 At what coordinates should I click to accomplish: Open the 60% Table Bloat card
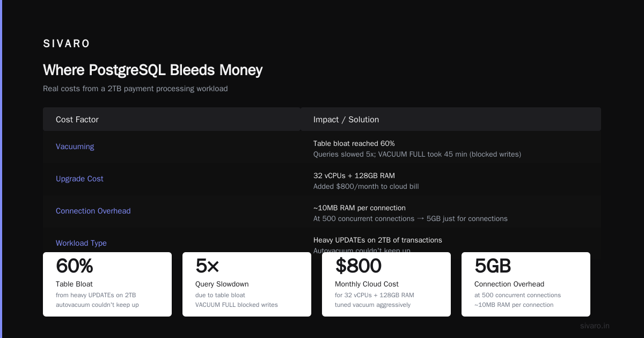pos(107,284)
